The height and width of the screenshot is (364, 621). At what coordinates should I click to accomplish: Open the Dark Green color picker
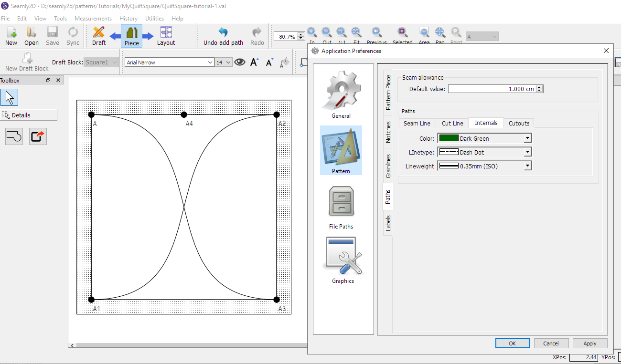pyautogui.click(x=484, y=138)
